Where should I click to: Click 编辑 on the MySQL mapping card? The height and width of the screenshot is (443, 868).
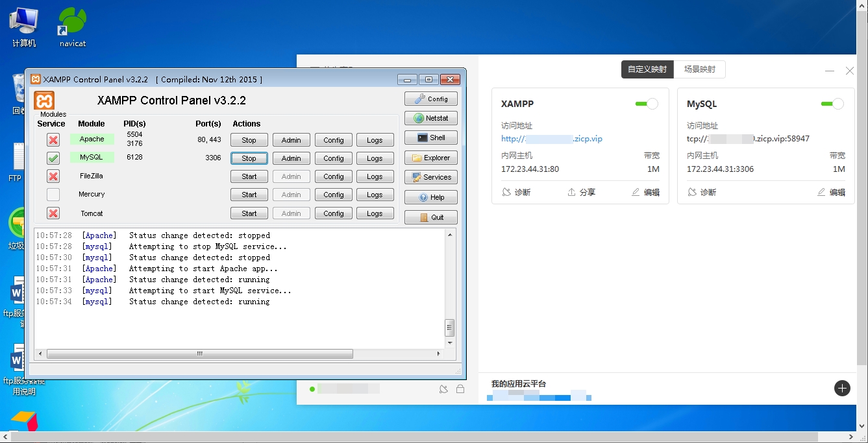click(x=832, y=193)
